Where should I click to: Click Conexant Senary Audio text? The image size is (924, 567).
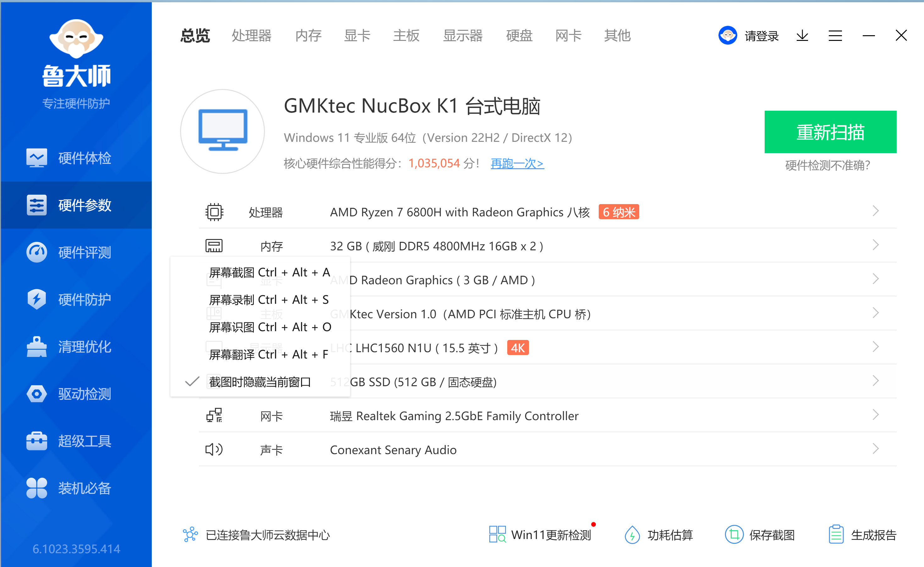tap(393, 450)
